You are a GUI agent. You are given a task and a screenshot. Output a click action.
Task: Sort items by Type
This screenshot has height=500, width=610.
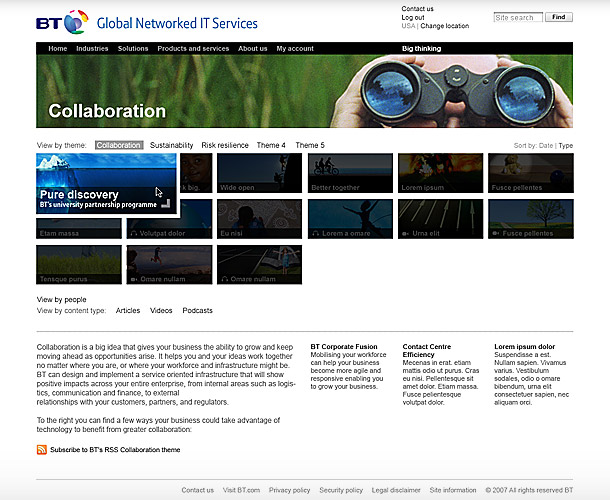pyautogui.click(x=566, y=146)
